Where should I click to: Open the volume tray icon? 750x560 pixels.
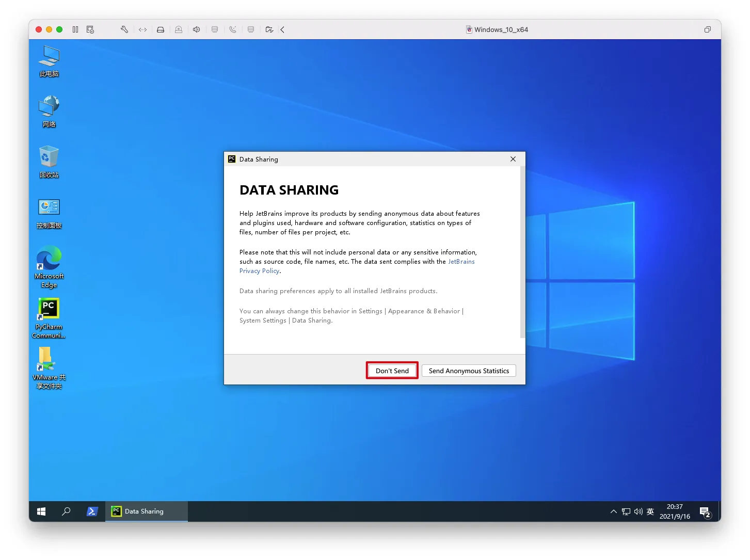pos(639,511)
